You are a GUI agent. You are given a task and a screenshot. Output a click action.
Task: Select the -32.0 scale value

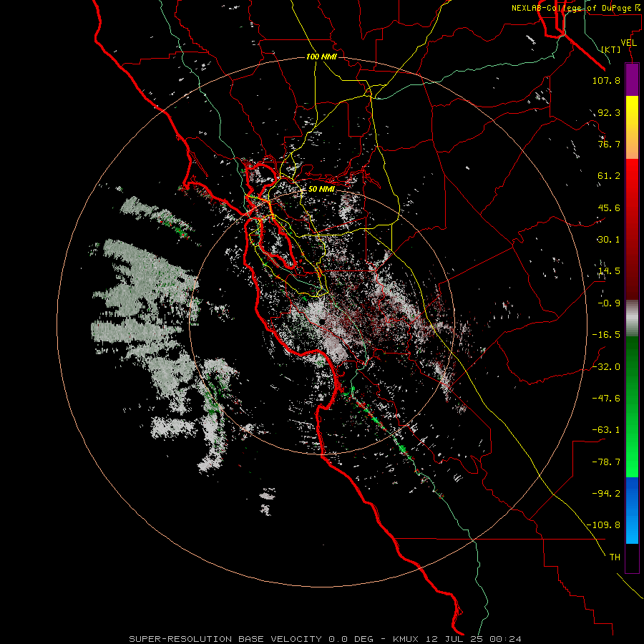(x=606, y=367)
